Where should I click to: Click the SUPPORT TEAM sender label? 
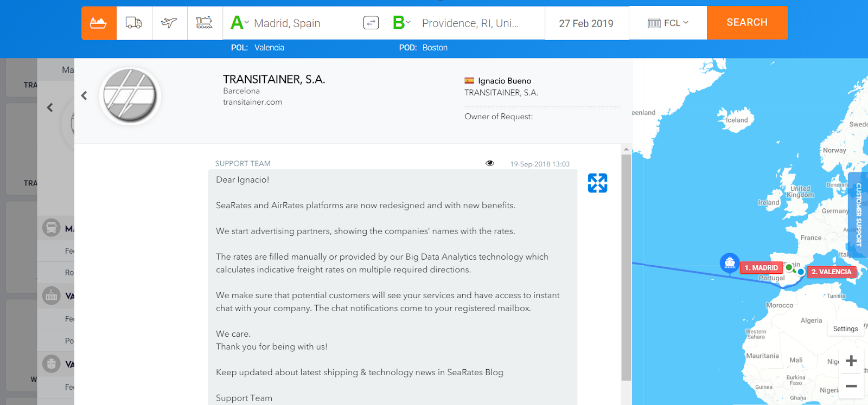pyautogui.click(x=242, y=164)
